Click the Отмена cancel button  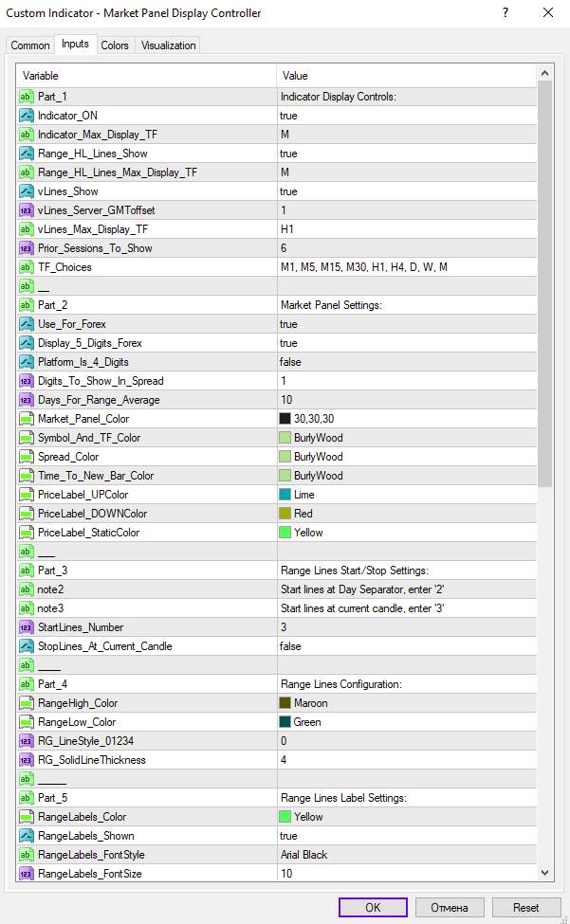tap(450, 908)
